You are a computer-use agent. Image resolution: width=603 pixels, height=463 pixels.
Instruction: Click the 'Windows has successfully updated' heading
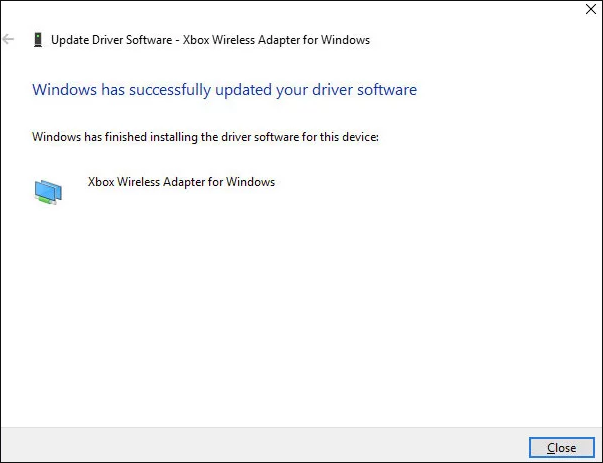coord(224,90)
